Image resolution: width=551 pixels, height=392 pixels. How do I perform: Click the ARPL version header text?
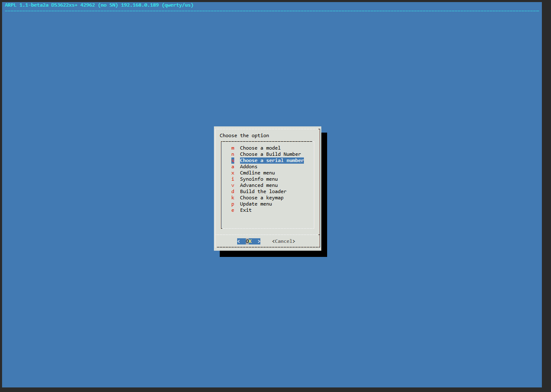(x=99, y=5)
